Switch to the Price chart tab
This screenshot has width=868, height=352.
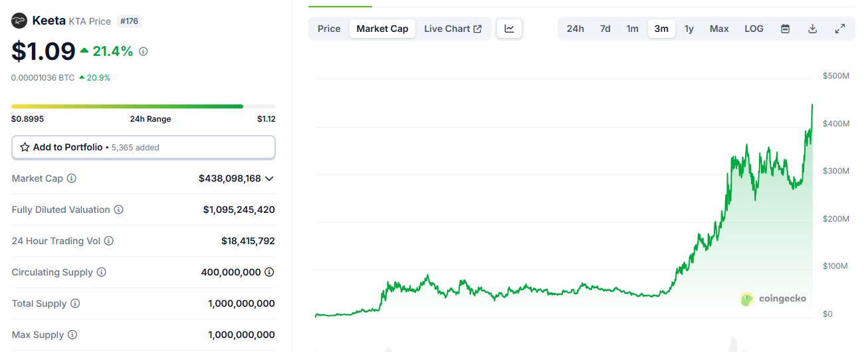[329, 29]
